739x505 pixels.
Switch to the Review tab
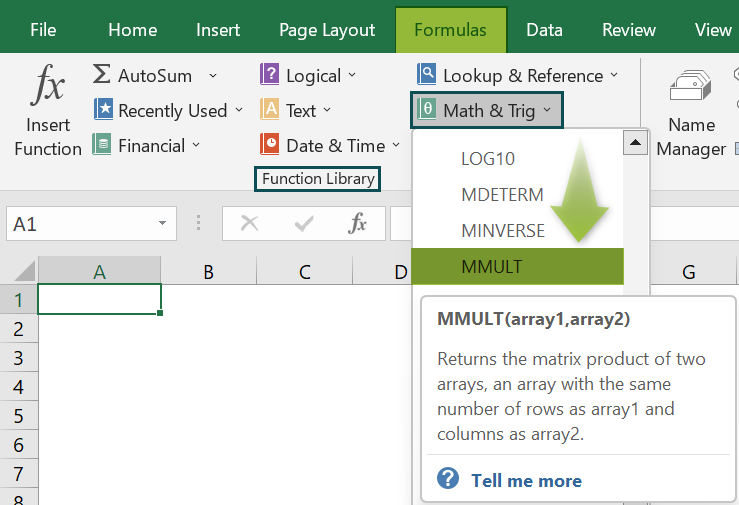629,30
